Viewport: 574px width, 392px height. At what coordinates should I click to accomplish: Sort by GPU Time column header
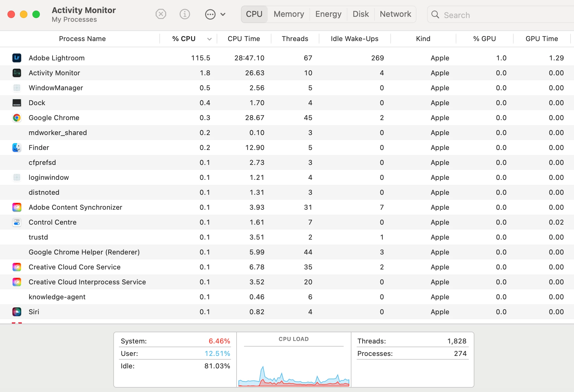tap(542, 39)
